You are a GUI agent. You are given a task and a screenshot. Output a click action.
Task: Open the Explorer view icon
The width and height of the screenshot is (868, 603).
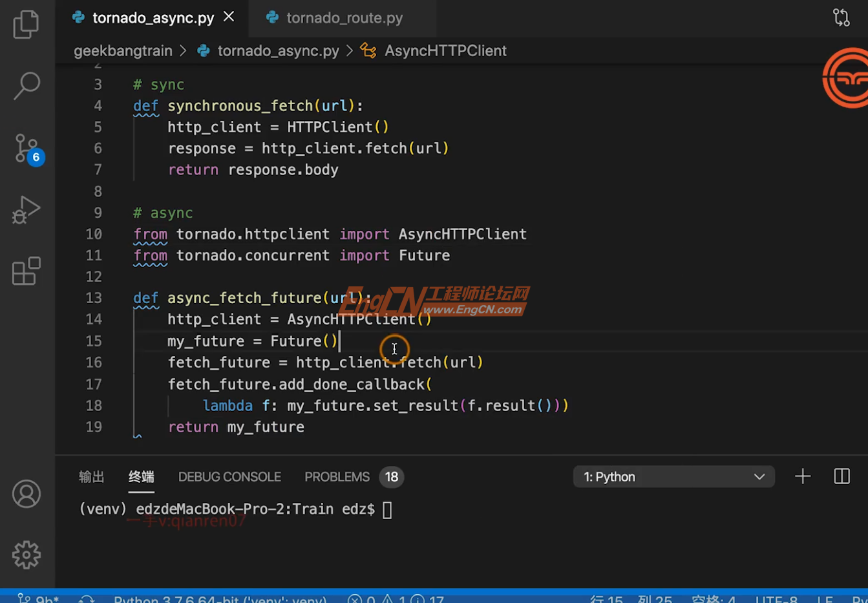(x=26, y=24)
